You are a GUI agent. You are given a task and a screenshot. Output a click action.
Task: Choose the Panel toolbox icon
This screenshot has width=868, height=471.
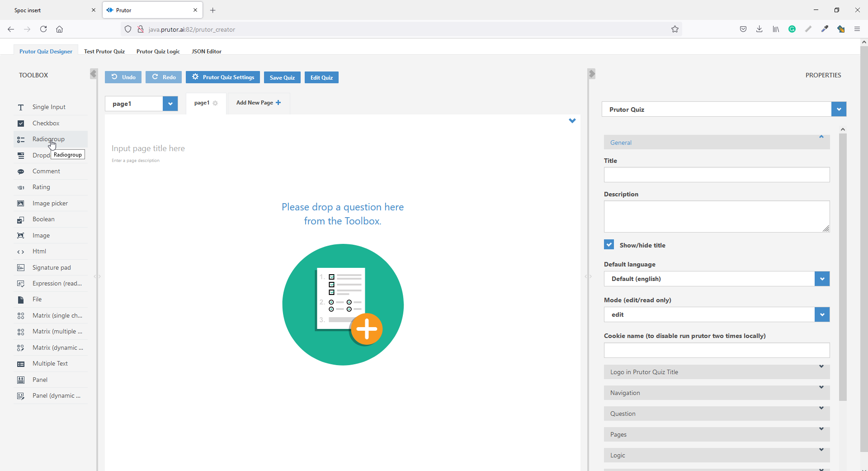pyautogui.click(x=21, y=380)
